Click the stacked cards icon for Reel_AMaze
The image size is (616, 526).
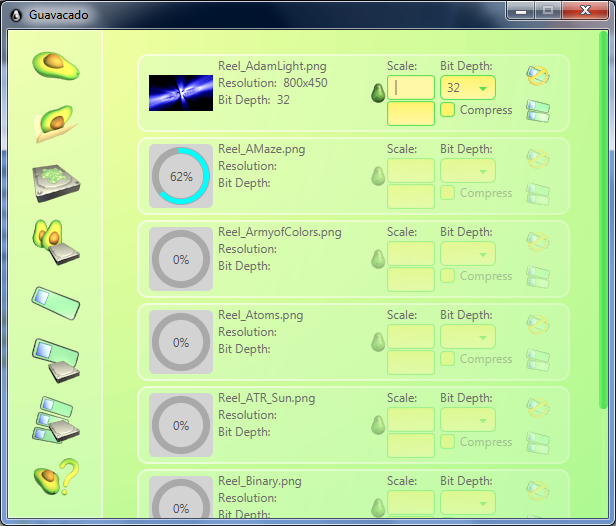538,194
